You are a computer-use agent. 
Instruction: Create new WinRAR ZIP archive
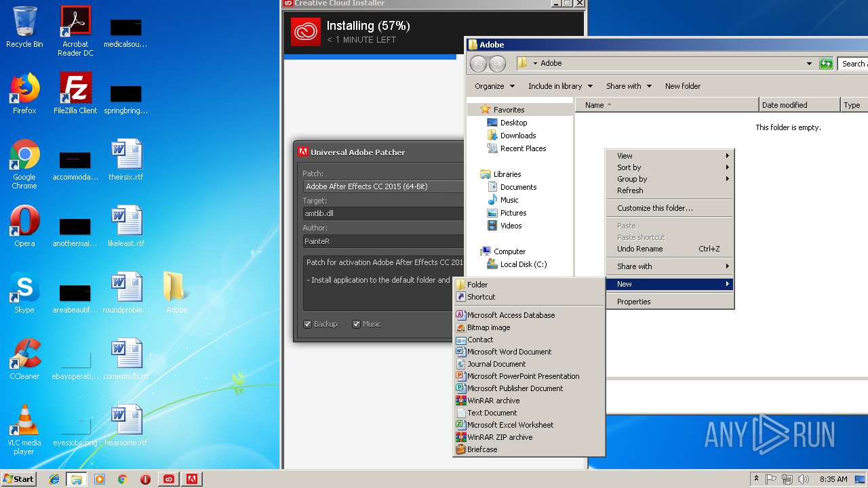coord(529,437)
